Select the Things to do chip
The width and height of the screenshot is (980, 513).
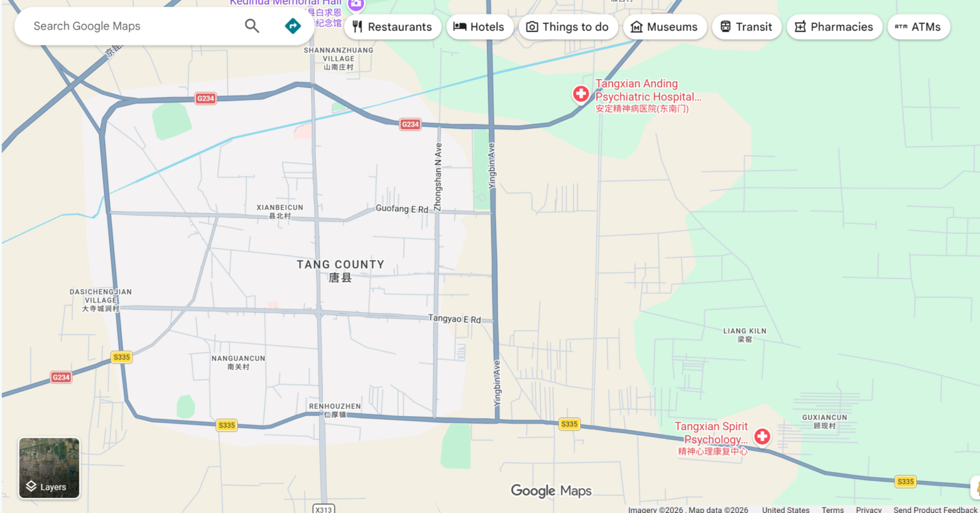pos(568,27)
